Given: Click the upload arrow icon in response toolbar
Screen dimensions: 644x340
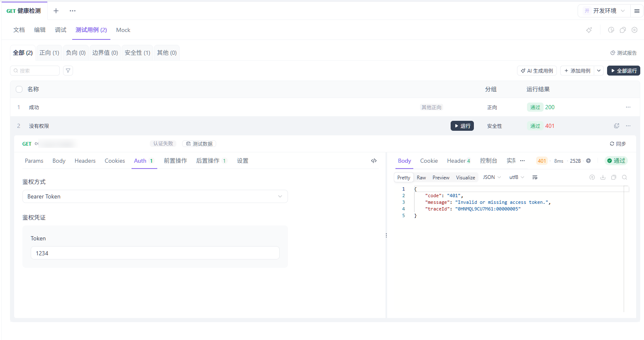Looking at the screenshot, I should pos(592,177).
